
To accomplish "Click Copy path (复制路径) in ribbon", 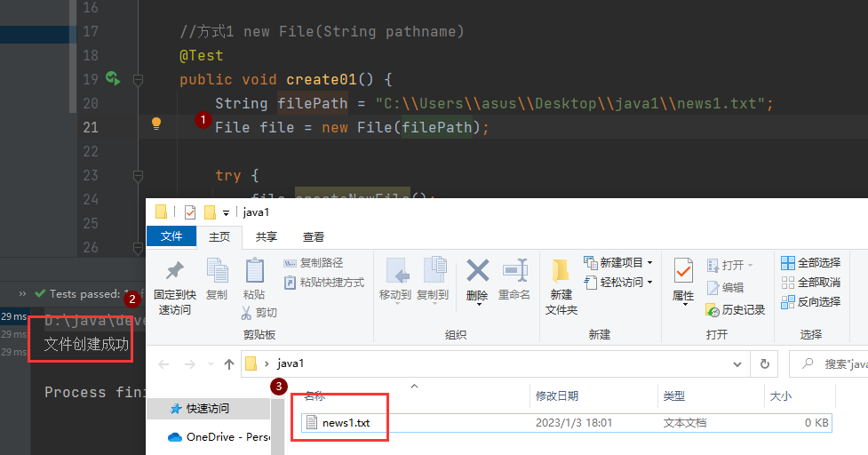I will pyautogui.click(x=314, y=263).
